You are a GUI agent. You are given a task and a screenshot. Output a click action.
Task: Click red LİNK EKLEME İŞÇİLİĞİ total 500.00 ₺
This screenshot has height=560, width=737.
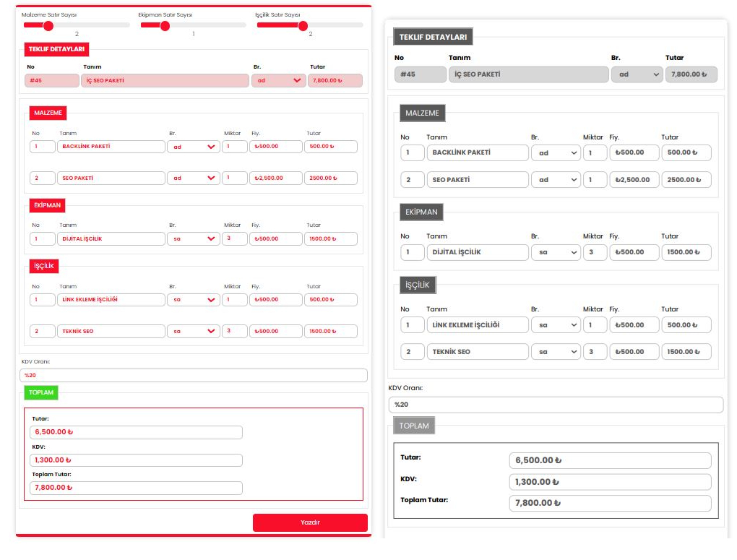(330, 300)
